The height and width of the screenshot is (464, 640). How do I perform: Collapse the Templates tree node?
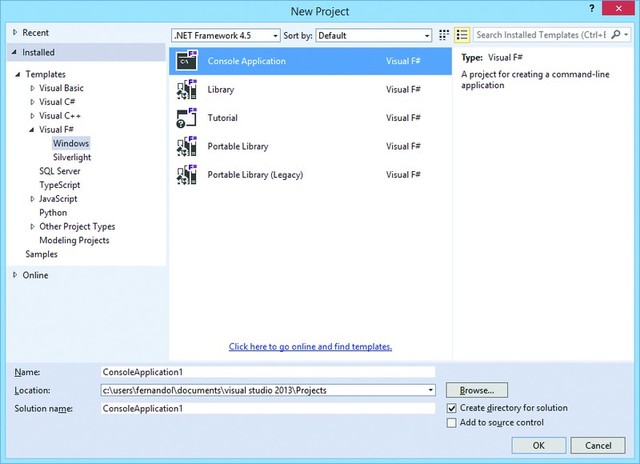[18, 74]
